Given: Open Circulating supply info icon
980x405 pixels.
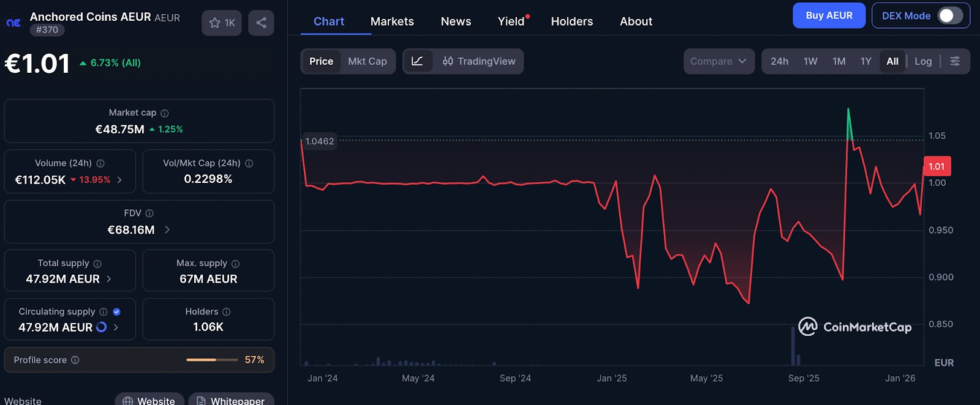Looking at the screenshot, I should pos(104,312).
